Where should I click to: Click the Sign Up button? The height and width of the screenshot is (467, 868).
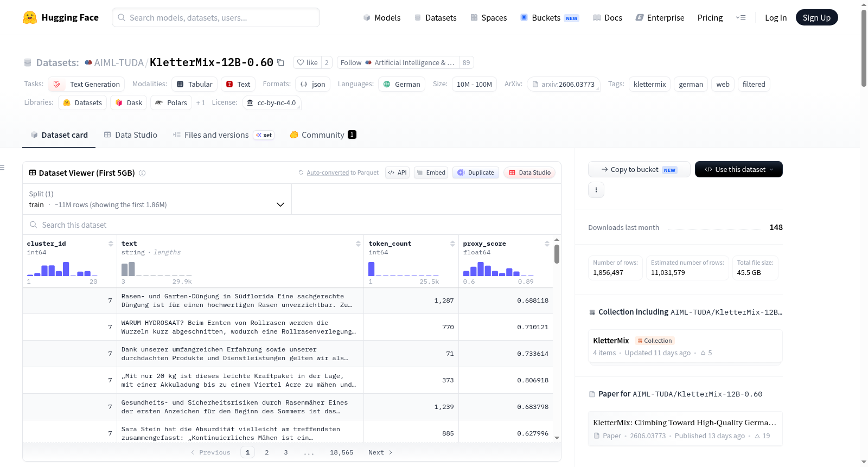[x=816, y=18]
